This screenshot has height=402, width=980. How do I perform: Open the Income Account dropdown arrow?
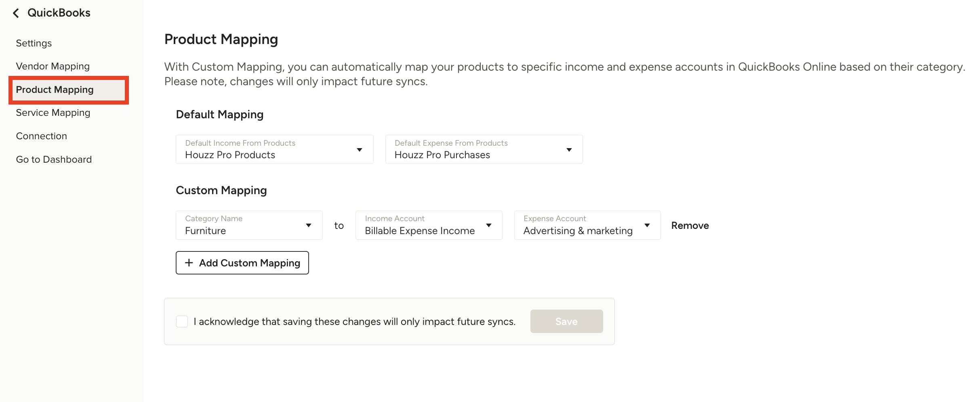(489, 225)
